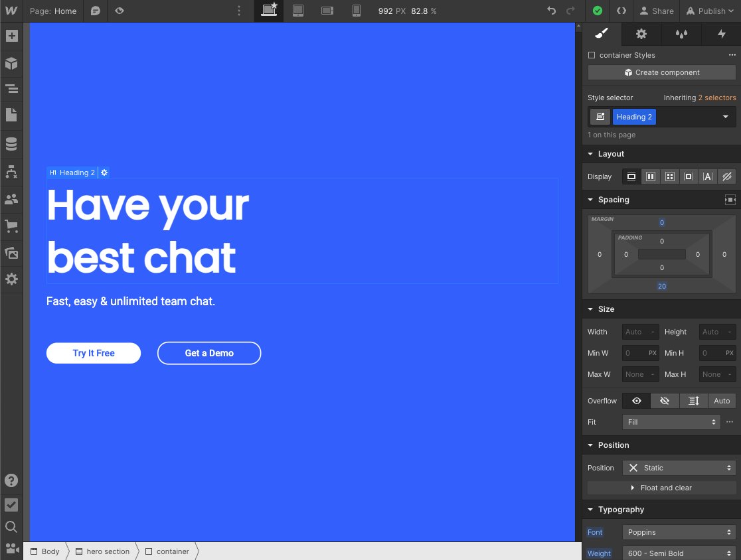Viewport: 741px width, 560px height.
Task: Open the Add Elements panel
Action: click(11, 36)
